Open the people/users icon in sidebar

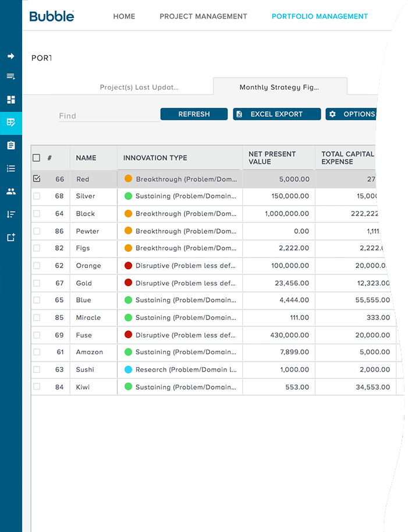click(11, 191)
